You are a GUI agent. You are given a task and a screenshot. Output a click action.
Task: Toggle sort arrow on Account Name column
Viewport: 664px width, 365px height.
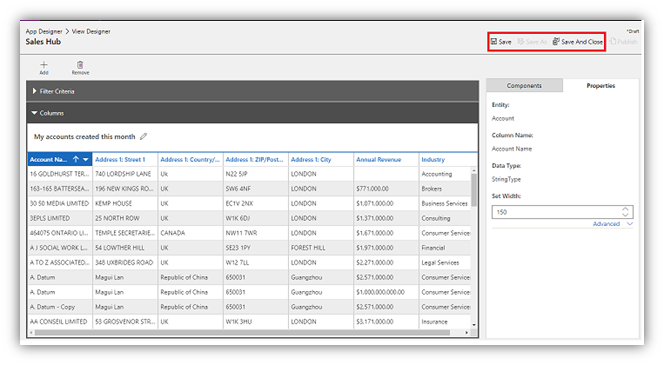point(76,159)
